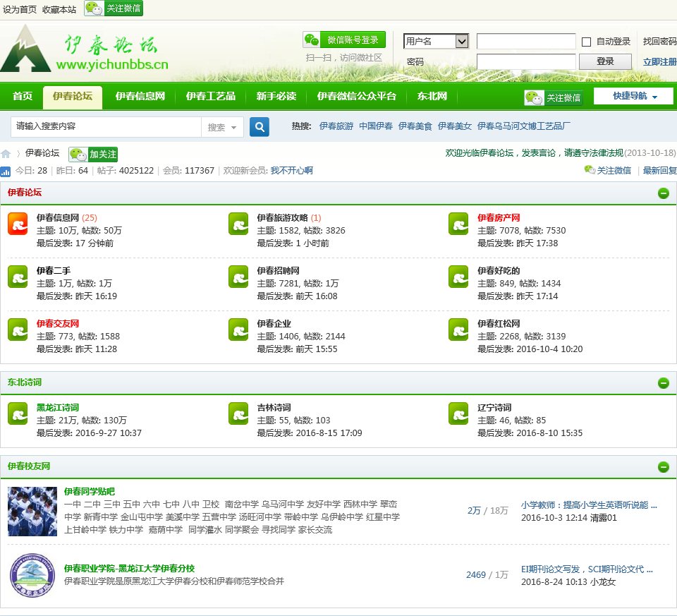677x616 pixels.
Task: Click the Yichun forum mountain logo
Action: pyautogui.click(x=25, y=49)
